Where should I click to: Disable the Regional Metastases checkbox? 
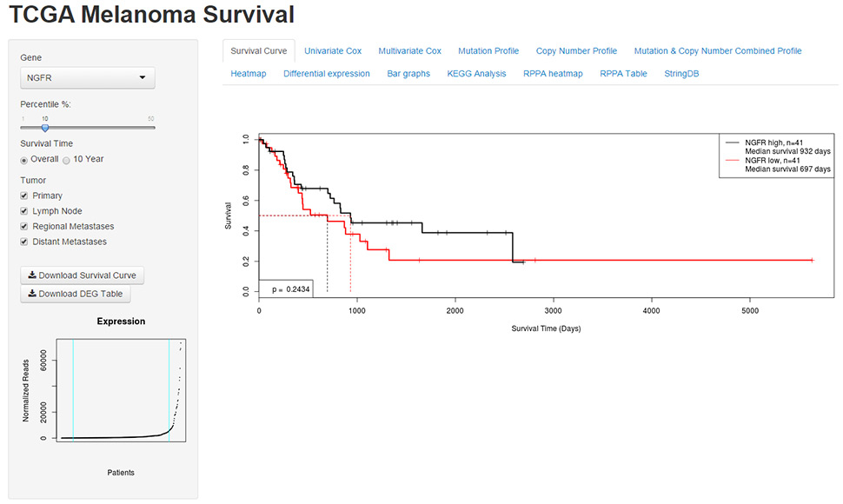click(24, 227)
